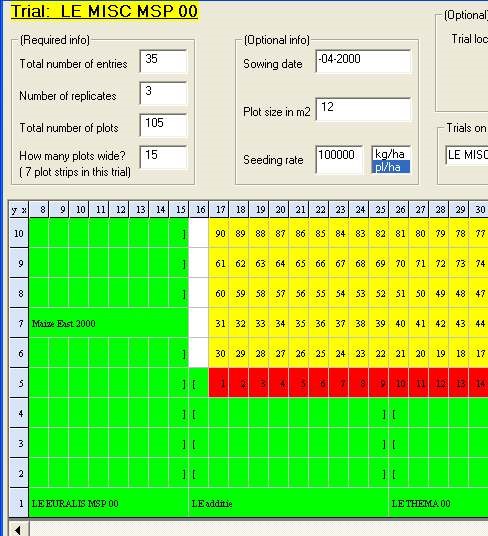The height and width of the screenshot is (536, 488).
Task: Open the Trials on LE MISC box
Action: (467, 155)
